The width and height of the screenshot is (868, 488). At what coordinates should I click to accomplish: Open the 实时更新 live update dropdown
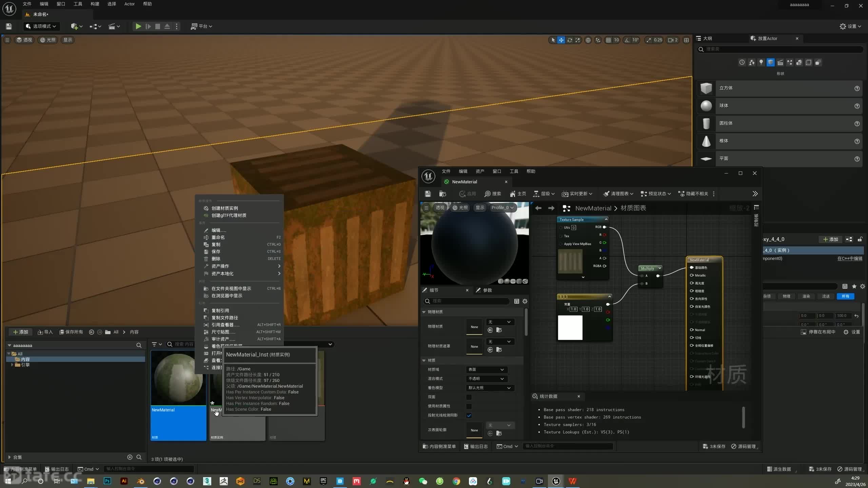(x=577, y=194)
